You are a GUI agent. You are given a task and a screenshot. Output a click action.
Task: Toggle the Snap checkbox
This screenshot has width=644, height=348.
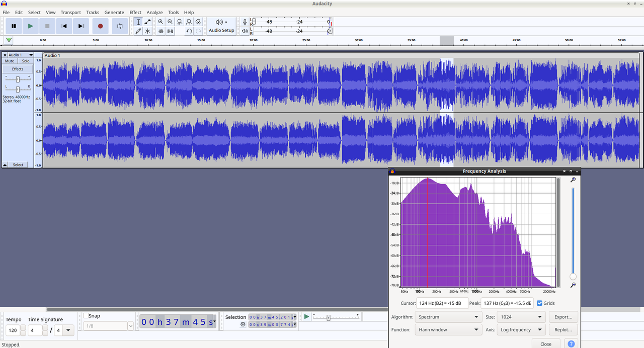click(x=86, y=316)
